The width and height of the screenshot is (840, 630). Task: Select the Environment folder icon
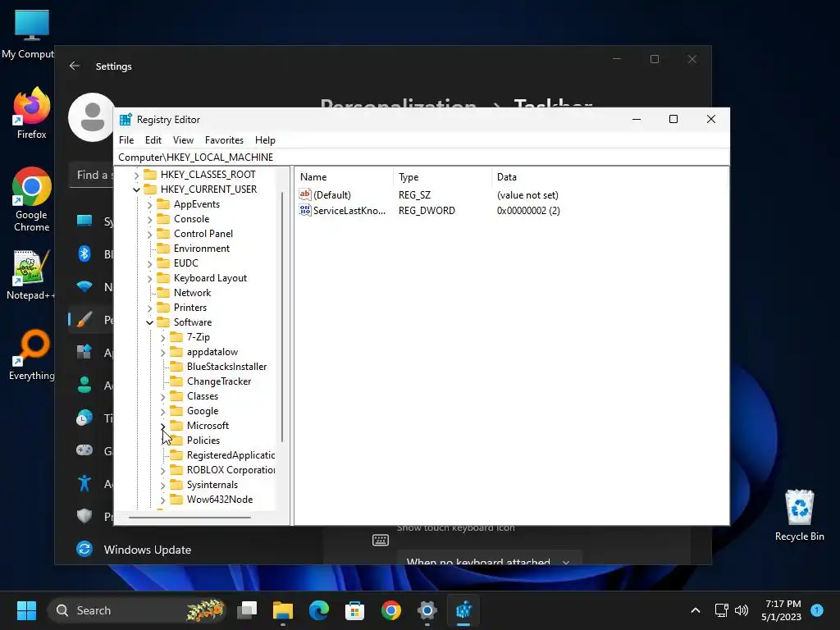163,249
